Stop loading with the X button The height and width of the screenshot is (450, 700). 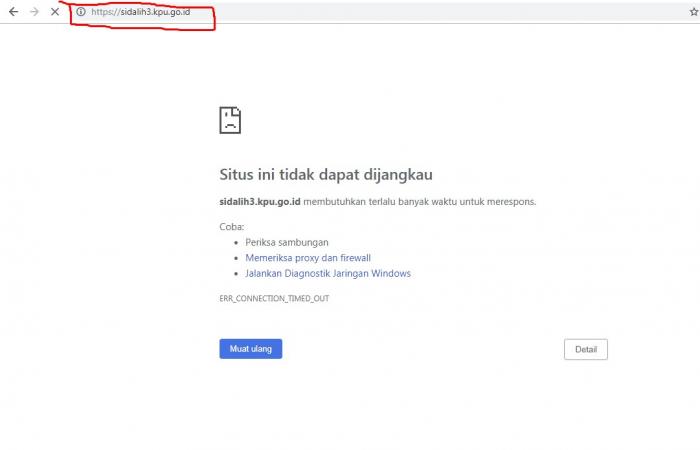[x=55, y=12]
